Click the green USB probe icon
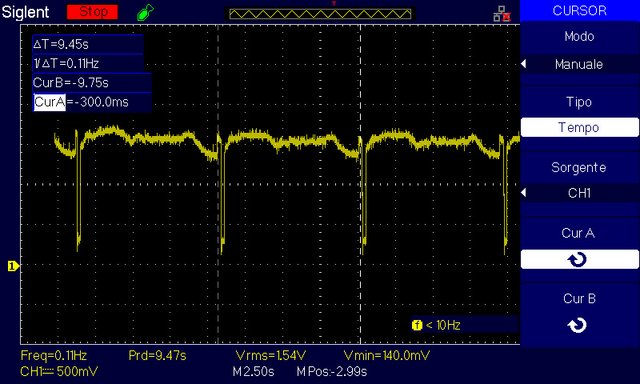Viewport: 640px width, 384px height. point(145,13)
